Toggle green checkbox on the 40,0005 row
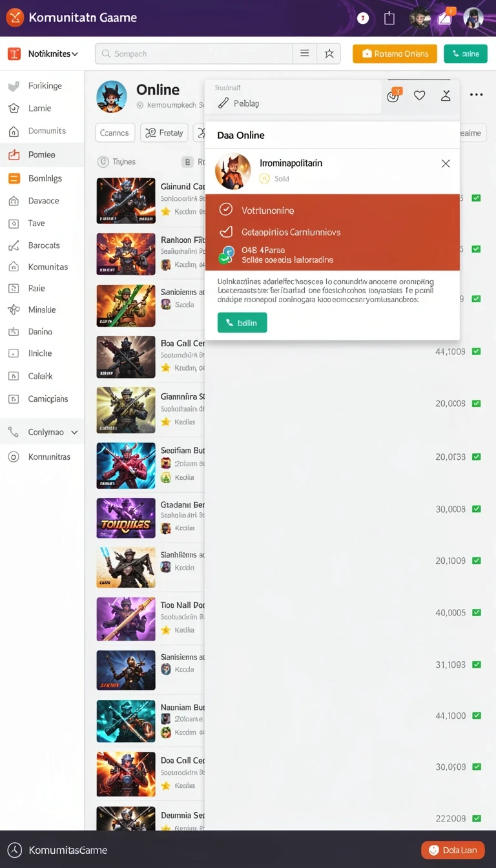Screen dimensions: 496x868 [477, 612]
